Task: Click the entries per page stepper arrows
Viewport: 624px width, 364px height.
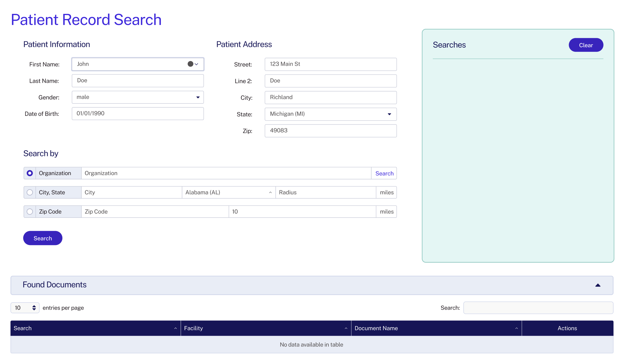Action: tap(34, 308)
